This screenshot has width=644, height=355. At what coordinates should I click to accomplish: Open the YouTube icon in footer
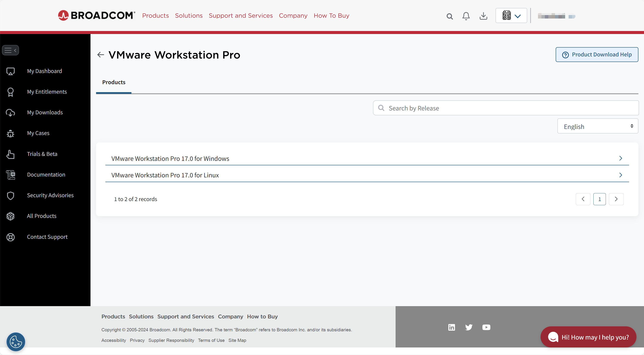(x=486, y=327)
